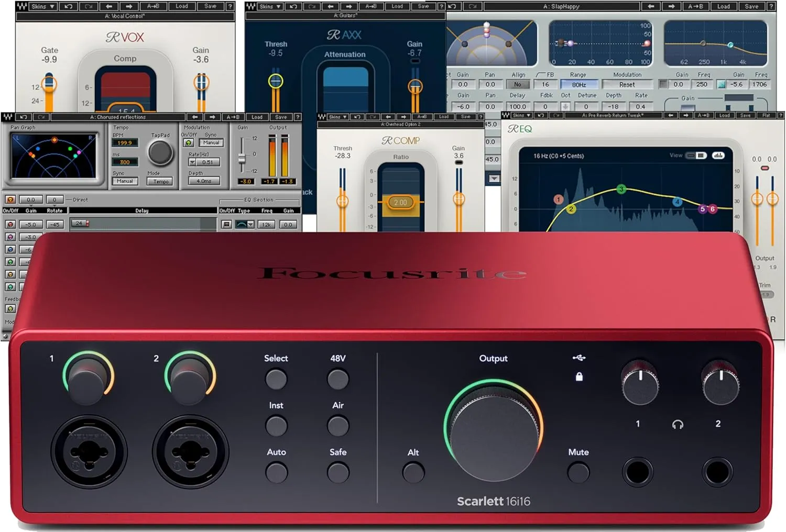This screenshot has height=532, width=786.
Task: Toggle the EQ Section On/Off button
Action: 226,224
